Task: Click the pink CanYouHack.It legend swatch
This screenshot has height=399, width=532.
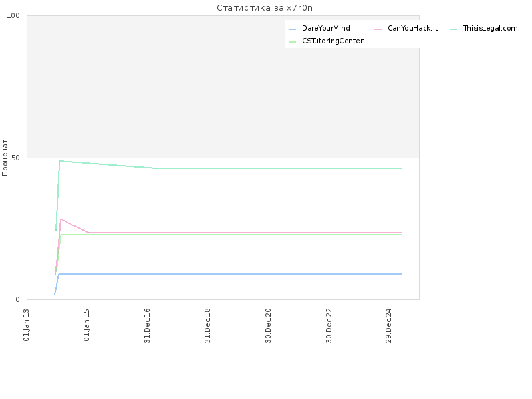Action: coord(378,29)
